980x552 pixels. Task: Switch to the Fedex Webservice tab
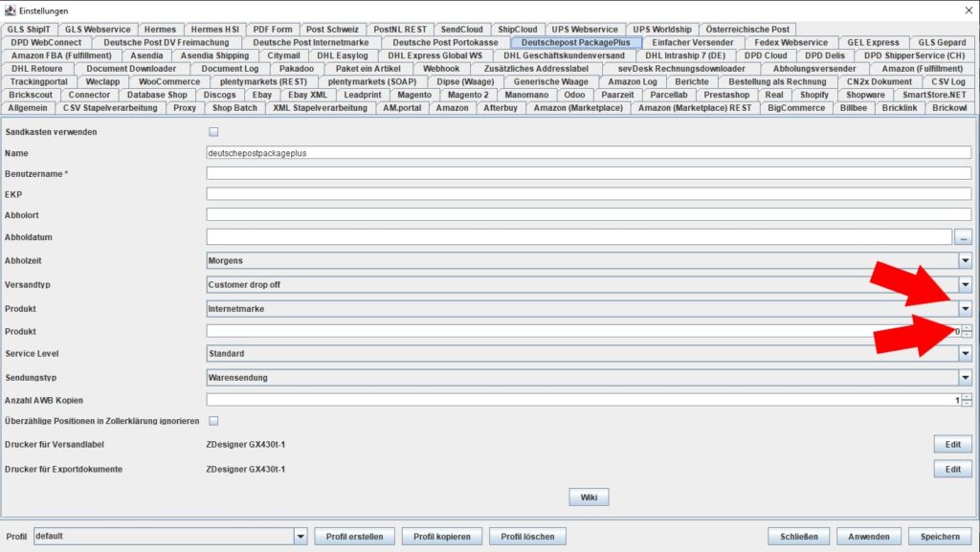[791, 42]
